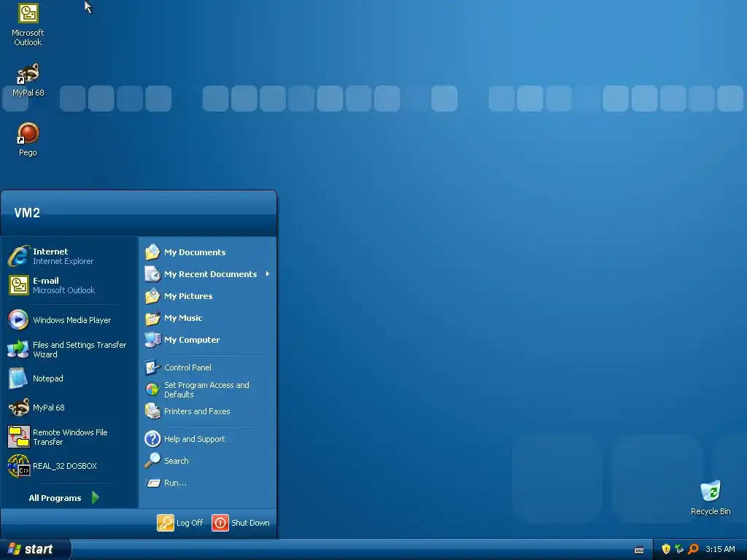Viewport: 747px width, 560px height.
Task: Click the Remote Windows File Transfer icon
Action: click(18, 437)
